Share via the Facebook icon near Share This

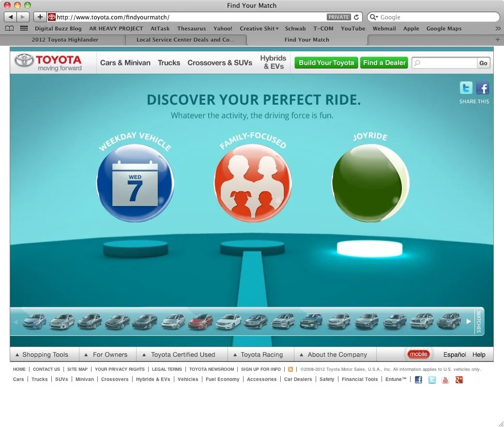pyautogui.click(x=483, y=88)
